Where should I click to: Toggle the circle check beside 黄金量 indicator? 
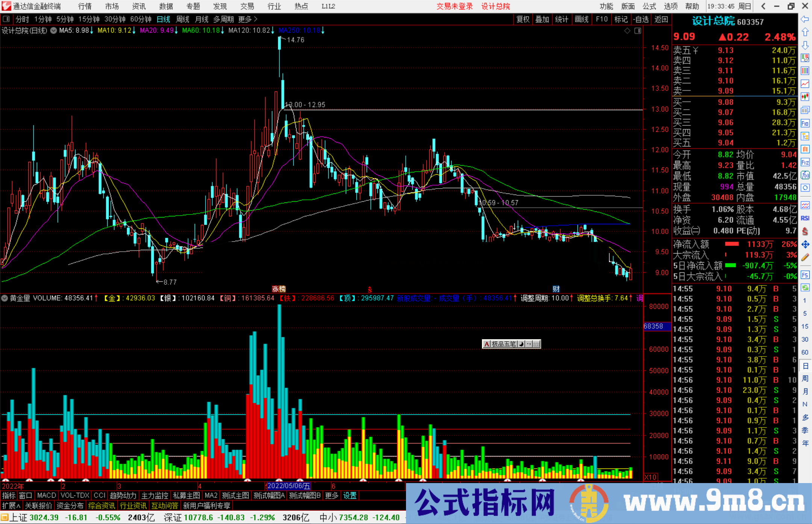[x=5, y=298]
